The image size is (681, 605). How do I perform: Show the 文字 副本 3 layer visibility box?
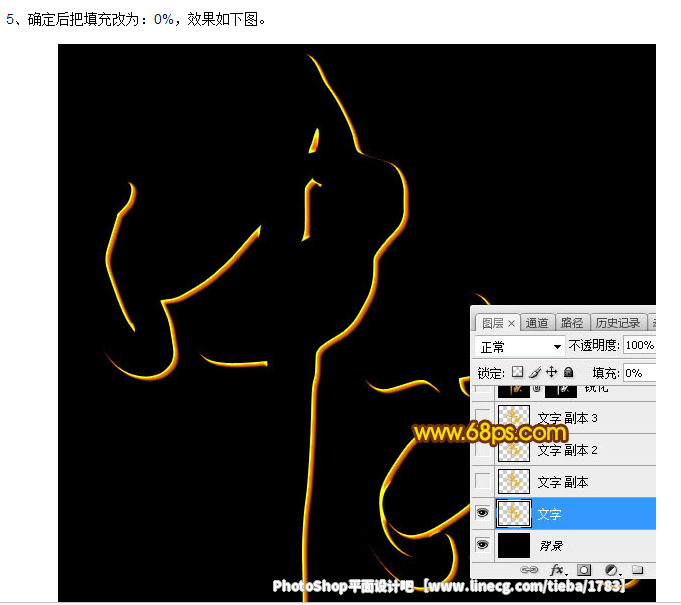(483, 417)
